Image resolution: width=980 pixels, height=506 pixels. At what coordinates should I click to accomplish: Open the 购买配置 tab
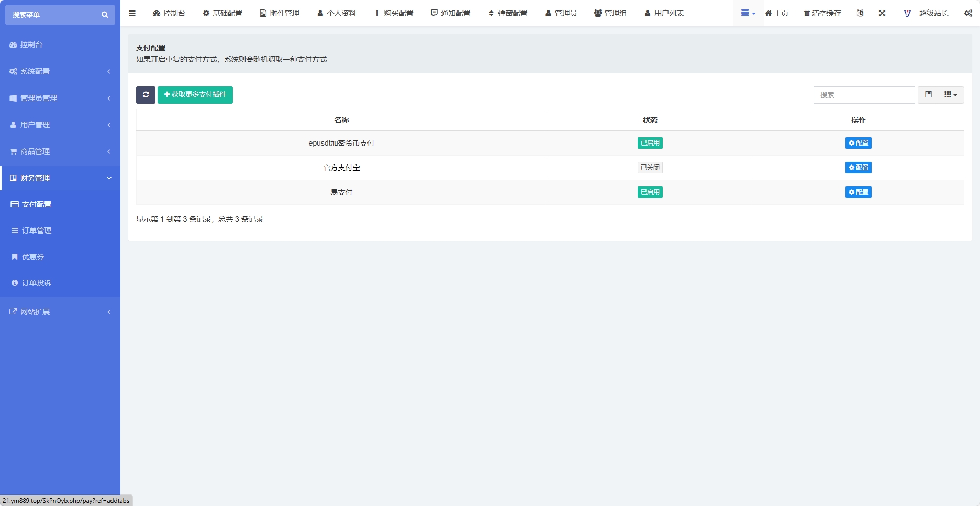point(394,13)
